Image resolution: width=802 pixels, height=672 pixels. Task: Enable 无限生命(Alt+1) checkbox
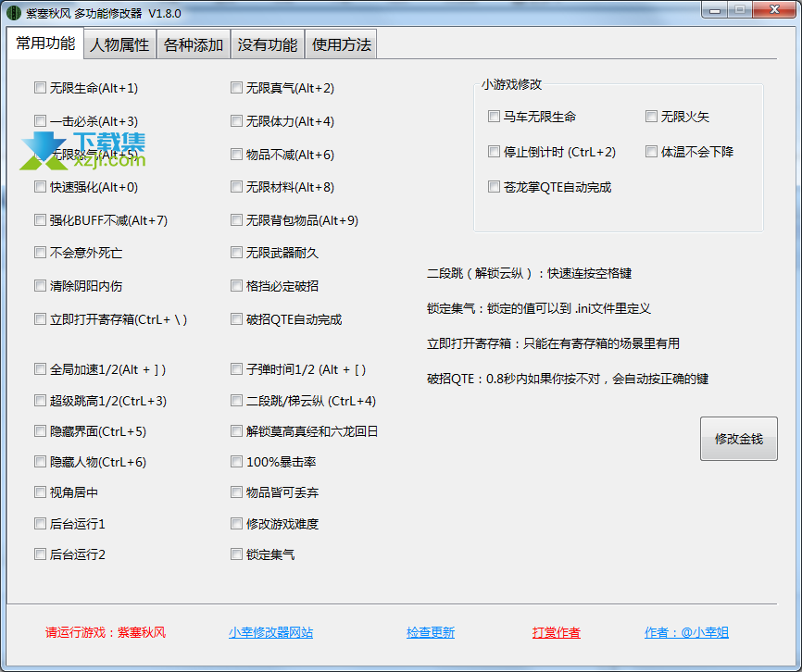click(40, 88)
